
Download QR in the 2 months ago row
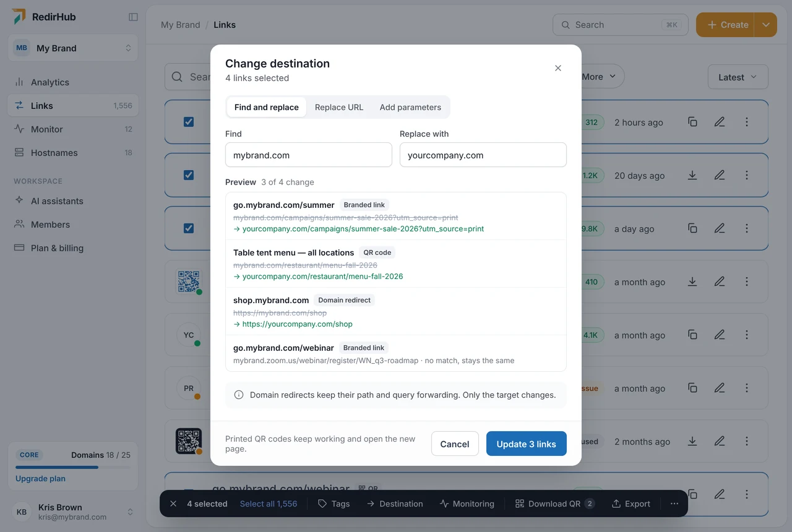pyautogui.click(x=692, y=441)
